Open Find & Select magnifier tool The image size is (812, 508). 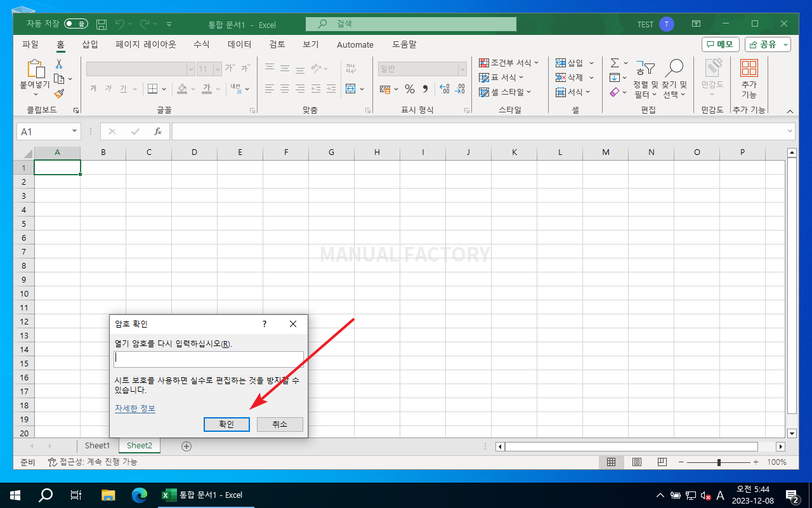674,69
